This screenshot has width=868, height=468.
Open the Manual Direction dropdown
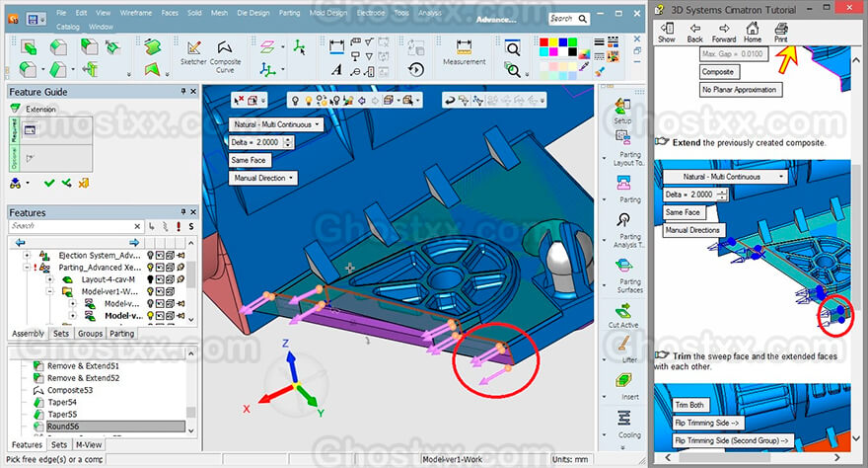click(x=263, y=178)
